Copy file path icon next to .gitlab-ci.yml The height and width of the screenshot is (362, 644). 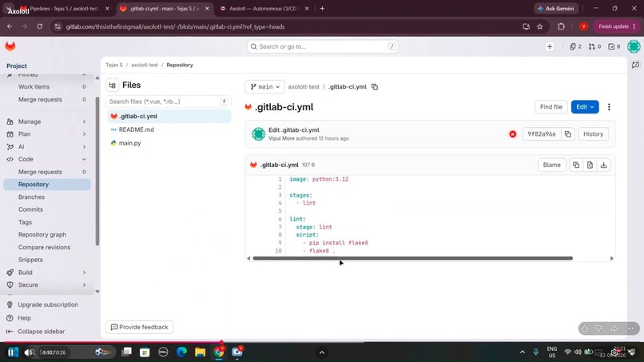point(375,86)
